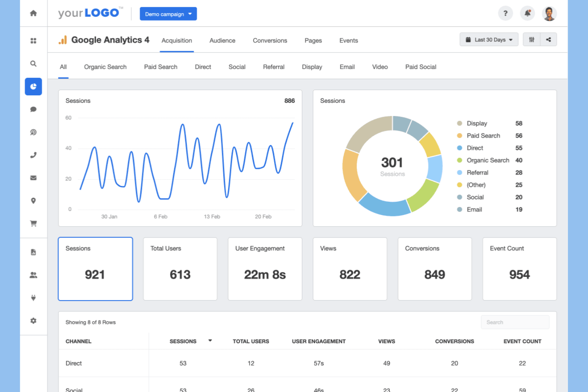588x392 pixels.
Task: Open the location map icon in the sidebar
Action: pyautogui.click(x=33, y=201)
